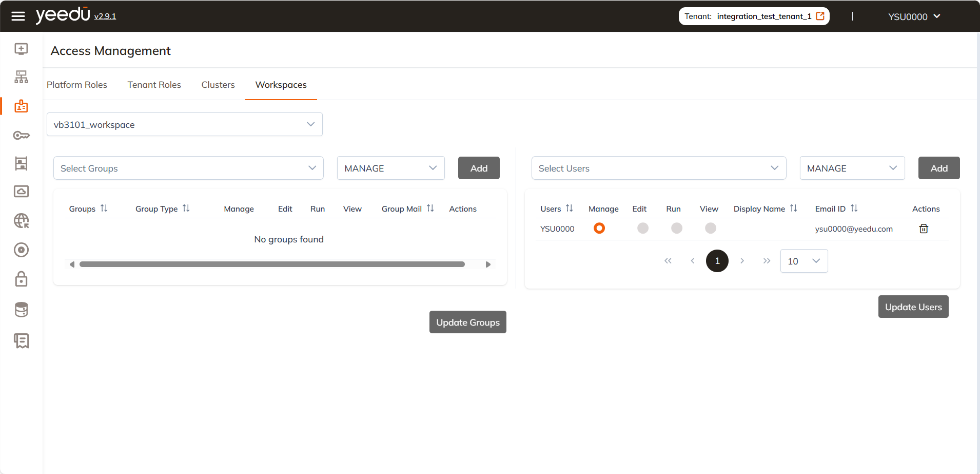Enable the Edit permission for user YSU0000

[x=642, y=228]
